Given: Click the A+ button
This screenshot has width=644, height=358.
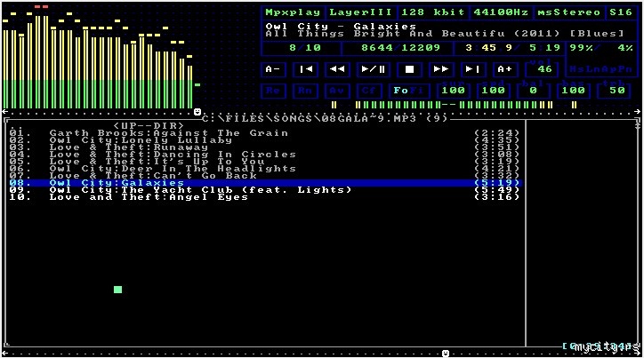Looking at the screenshot, I should tap(505, 69).
